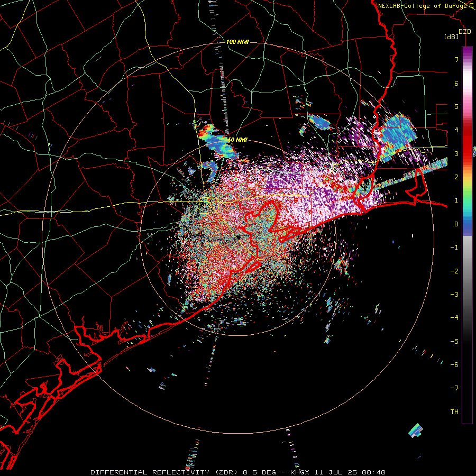Click the "-7" scale value

454,388
